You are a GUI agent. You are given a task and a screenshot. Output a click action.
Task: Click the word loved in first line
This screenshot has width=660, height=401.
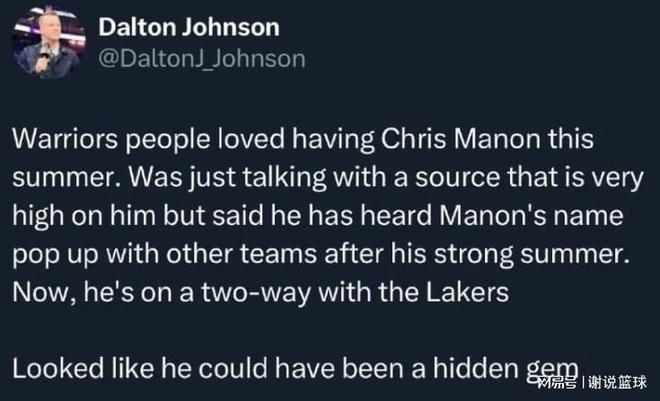pos(251,138)
